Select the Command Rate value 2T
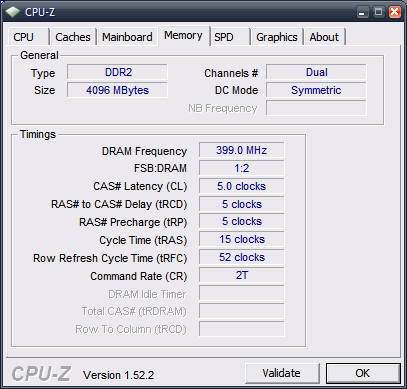Screen dimensions: 407x389 point(242,276)
